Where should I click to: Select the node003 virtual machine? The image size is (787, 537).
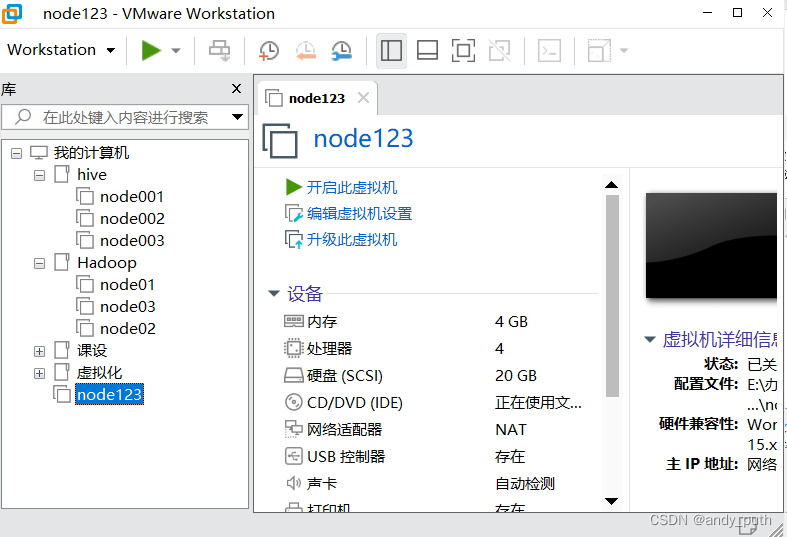pyautogui.click(x=133, y=241)
